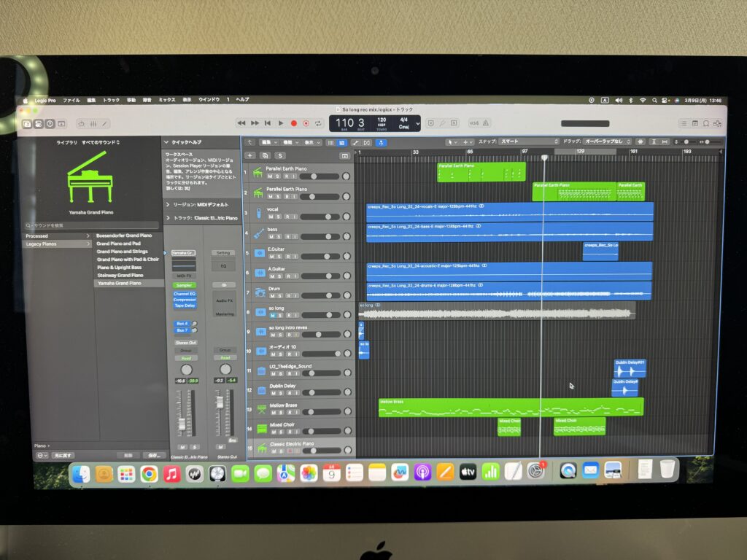Click the Rewind transport button
Viewport: 747px width, 560px height.
point(241,123)
